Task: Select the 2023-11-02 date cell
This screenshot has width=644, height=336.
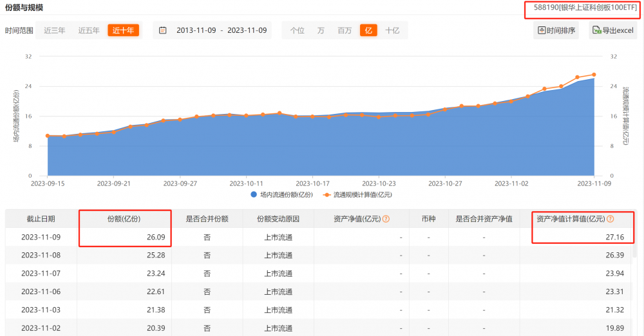Action: click(x=41, y=328)
